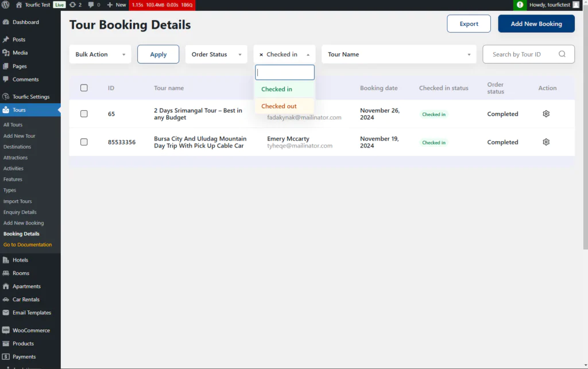This screenshot has height=369, width=588.
Task: Click the Export button
Action: pos(469,24)
